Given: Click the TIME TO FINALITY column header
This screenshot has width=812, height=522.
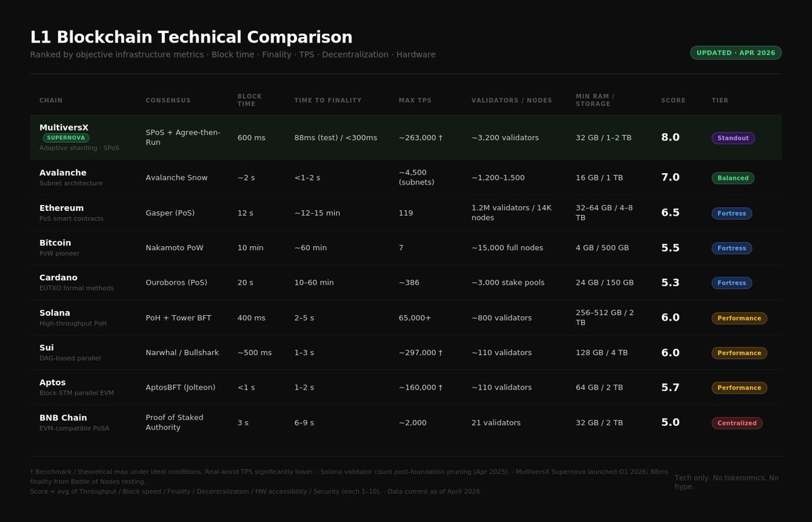Looking at the screenshot, I should pos(328,101).
